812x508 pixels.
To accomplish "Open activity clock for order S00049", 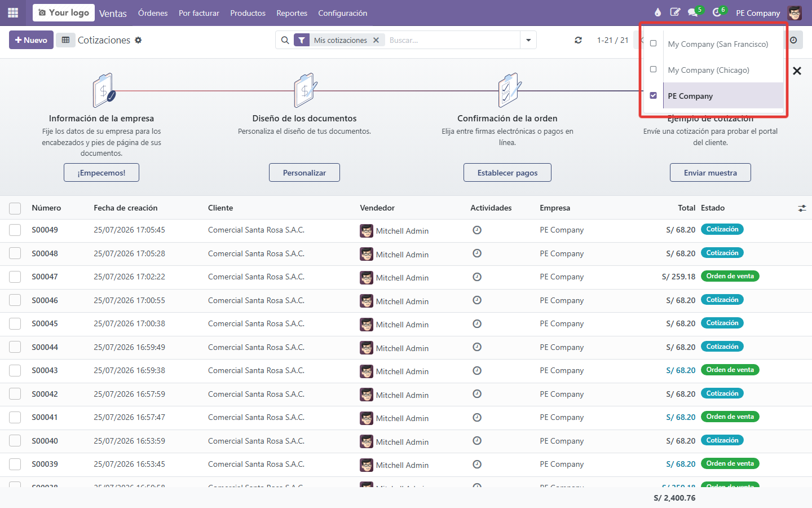I will pos(477,230).
